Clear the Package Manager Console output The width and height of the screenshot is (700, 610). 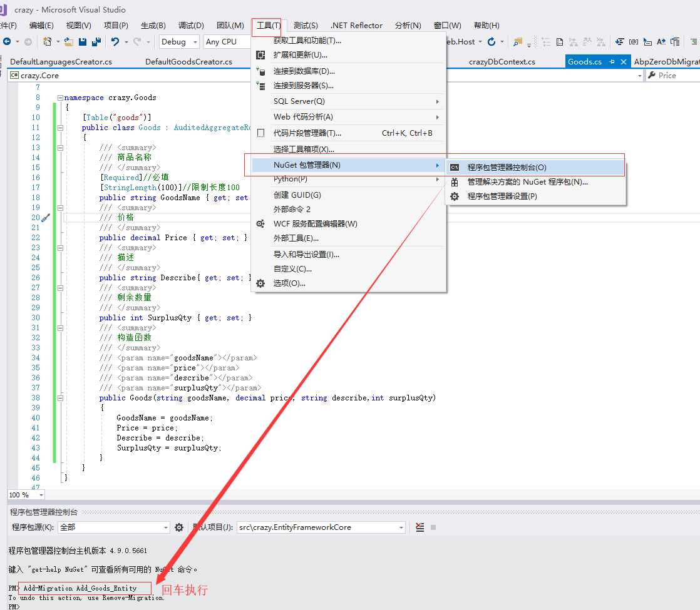419,527
